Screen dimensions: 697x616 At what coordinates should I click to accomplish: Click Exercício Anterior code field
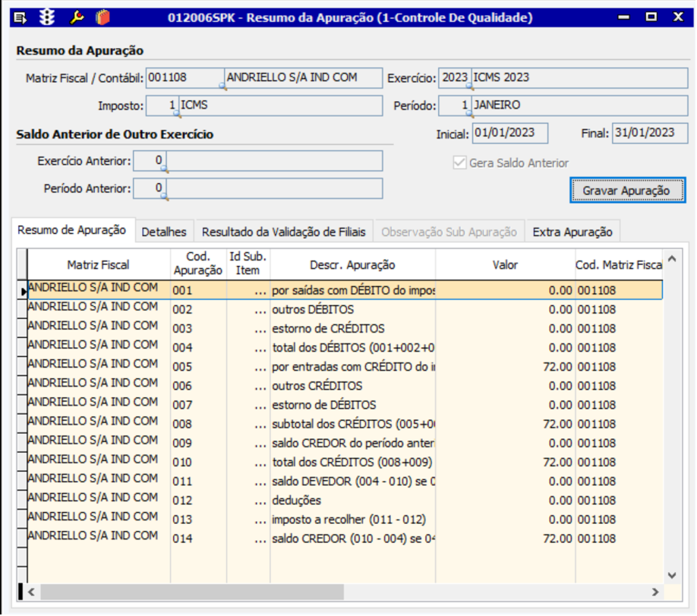[150, 160]
